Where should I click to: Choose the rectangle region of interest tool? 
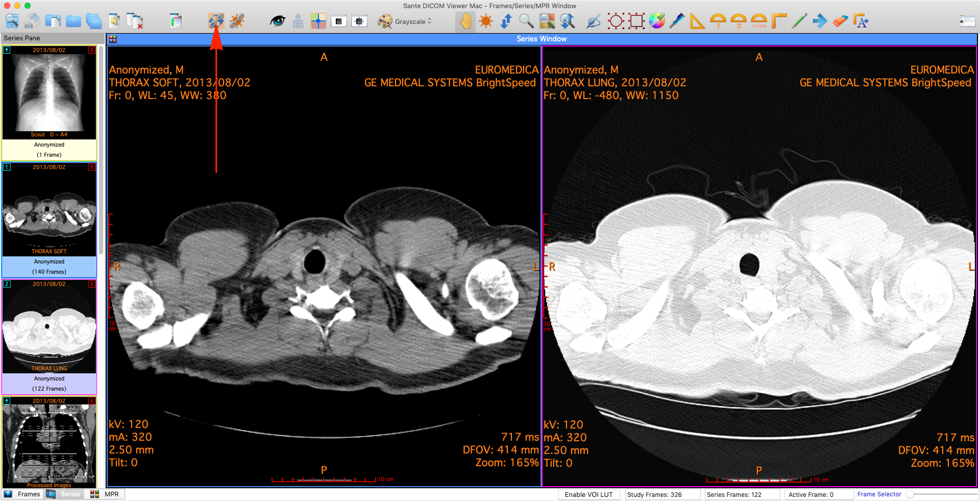point(636,21)
